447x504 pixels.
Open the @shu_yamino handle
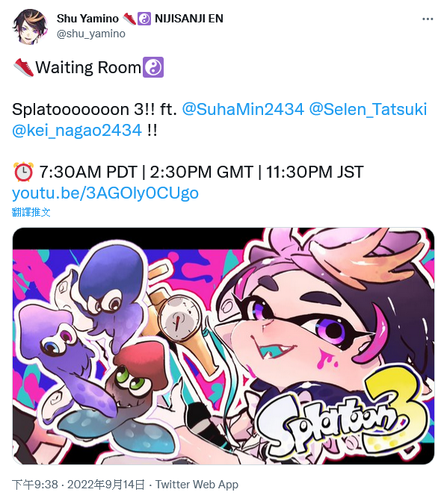91,34
